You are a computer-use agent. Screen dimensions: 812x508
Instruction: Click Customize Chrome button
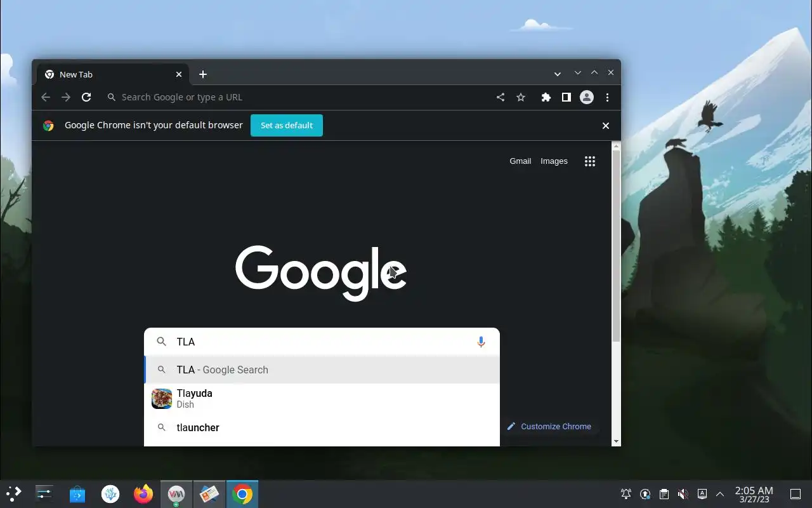coord(549,426)
